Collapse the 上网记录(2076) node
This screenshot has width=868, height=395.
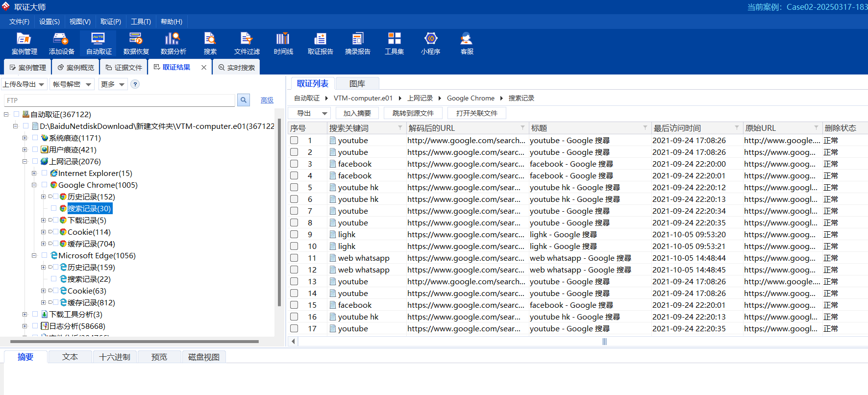[25, 162]
